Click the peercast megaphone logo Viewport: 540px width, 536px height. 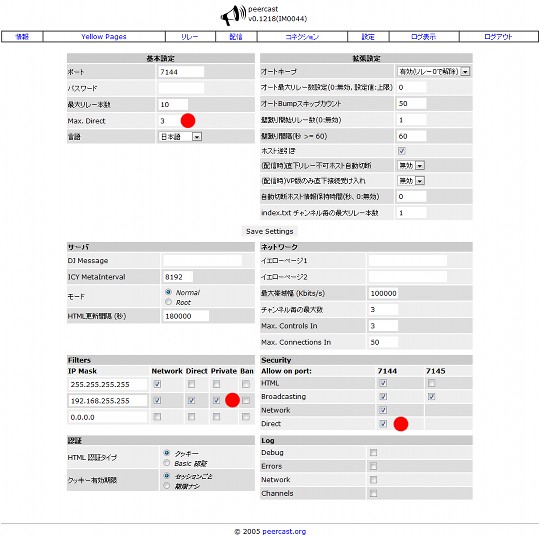tap(233, 15)
